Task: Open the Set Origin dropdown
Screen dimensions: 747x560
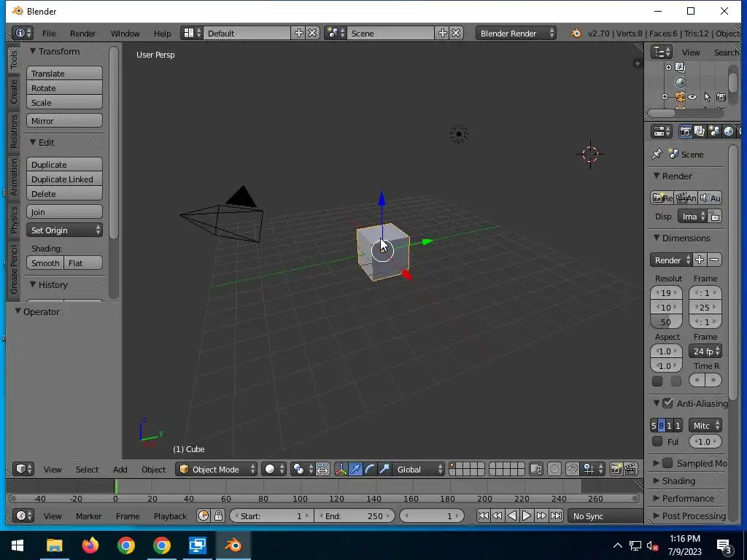Action: pos(64,230)
